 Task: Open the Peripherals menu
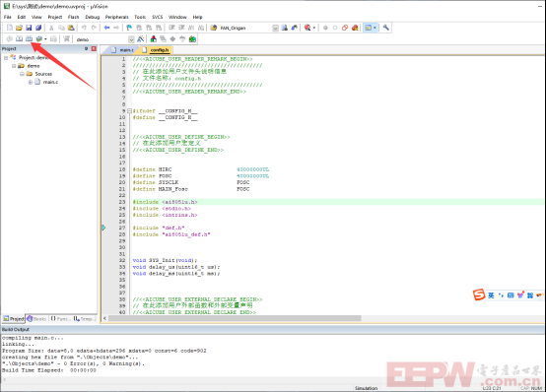click(116, 17)
